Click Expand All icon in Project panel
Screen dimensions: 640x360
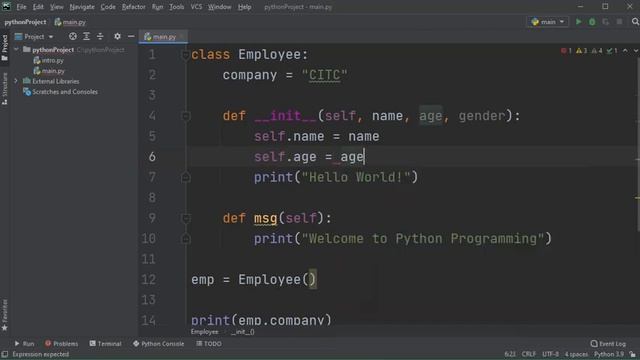(x=87, y=36)
